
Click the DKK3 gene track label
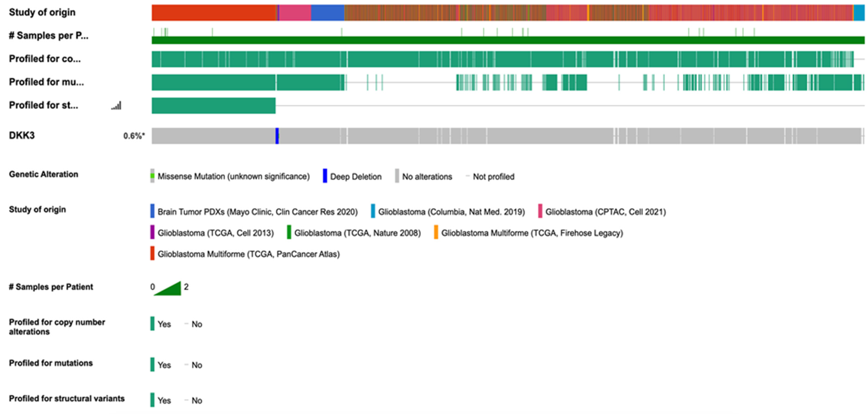tap(22, 136)
